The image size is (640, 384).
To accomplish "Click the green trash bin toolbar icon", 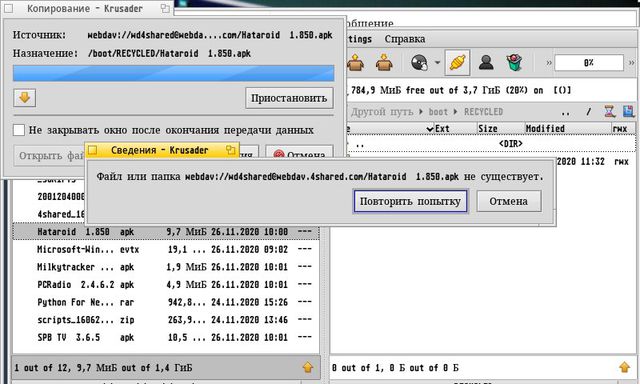I will [514, 62].
